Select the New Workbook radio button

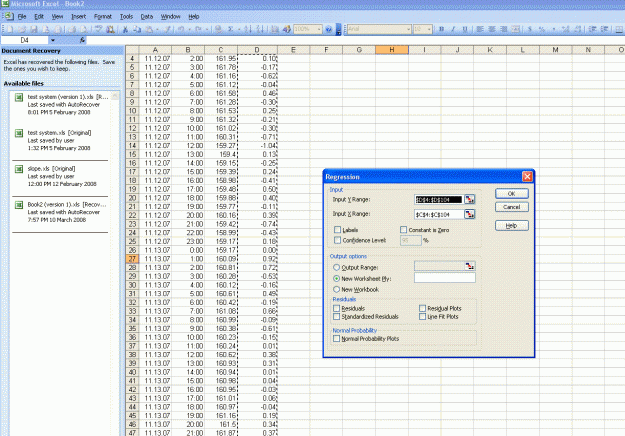pyautogui.click(x=336, y=289)
